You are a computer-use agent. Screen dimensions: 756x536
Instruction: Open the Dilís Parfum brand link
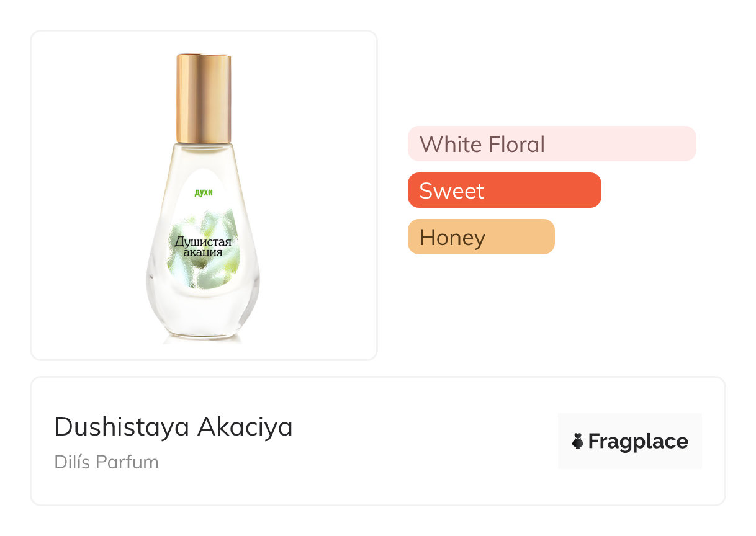[106, 462]
